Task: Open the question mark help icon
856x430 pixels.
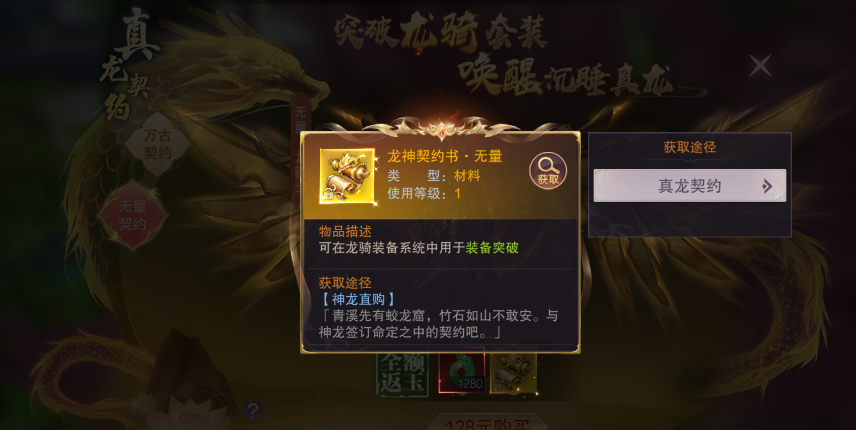Action: pos(253,410)
